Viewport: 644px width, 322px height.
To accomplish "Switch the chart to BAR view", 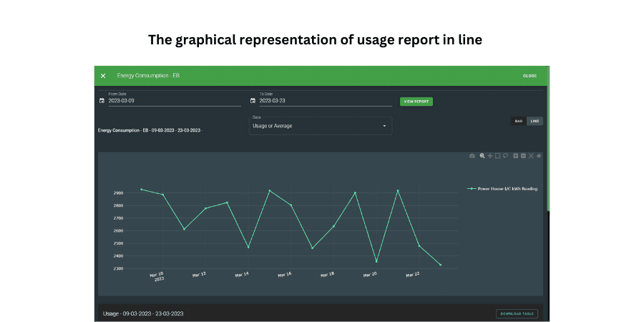I will coord(519,121).
